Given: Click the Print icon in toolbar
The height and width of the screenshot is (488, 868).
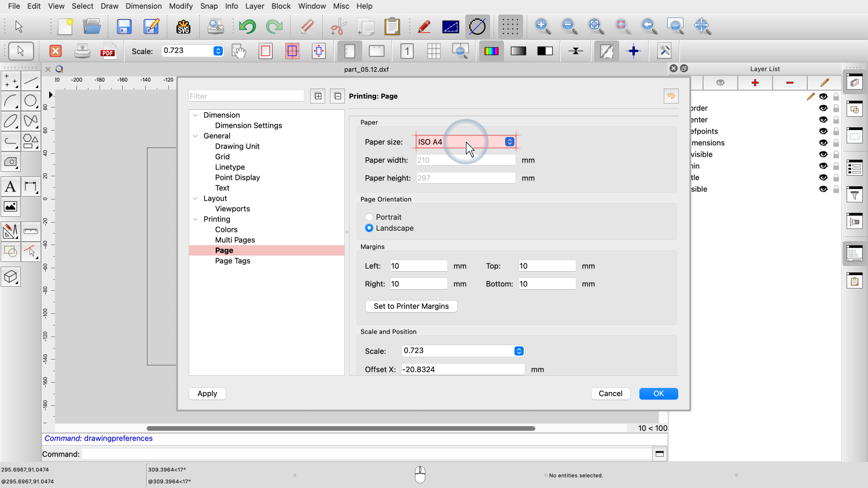Looking at the screenshot, I should point(82,51).
